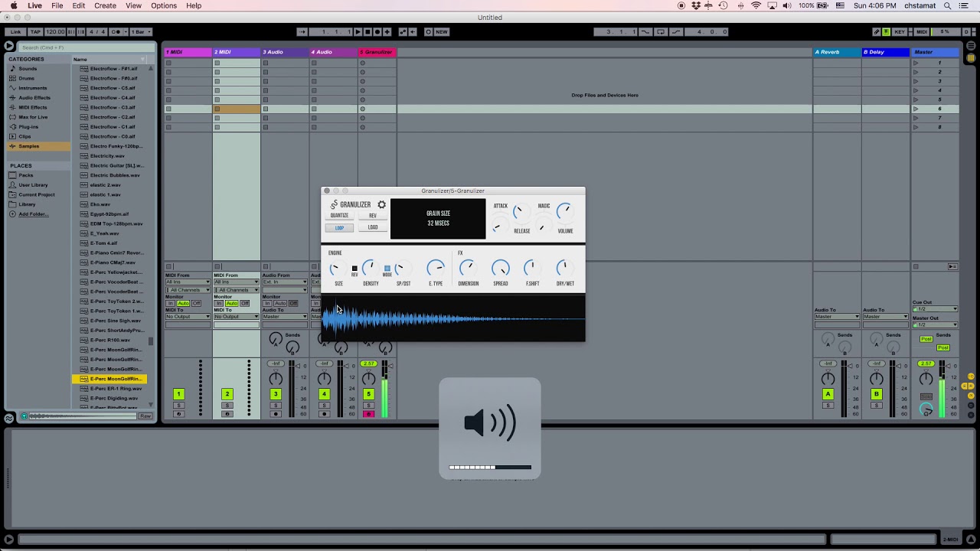Click the Link button in the control bar
The width and height of the screenshot is (980, 551).
[x=15, y=32]
